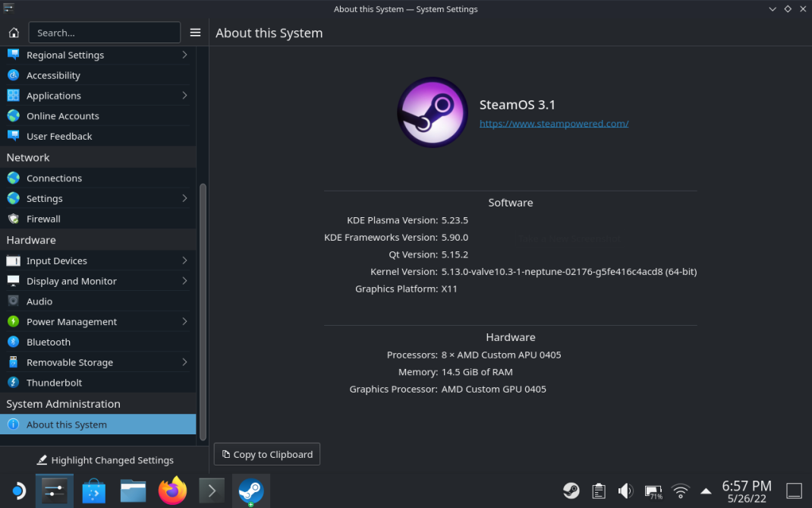Open the Wi-Fi network tray icon
812x508 pixels.
681,491
